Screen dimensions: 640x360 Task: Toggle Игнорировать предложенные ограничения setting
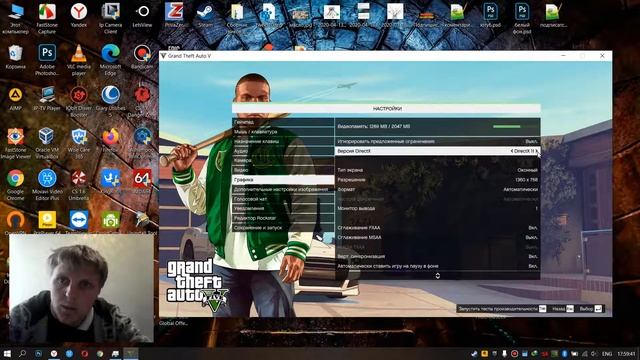437,141
